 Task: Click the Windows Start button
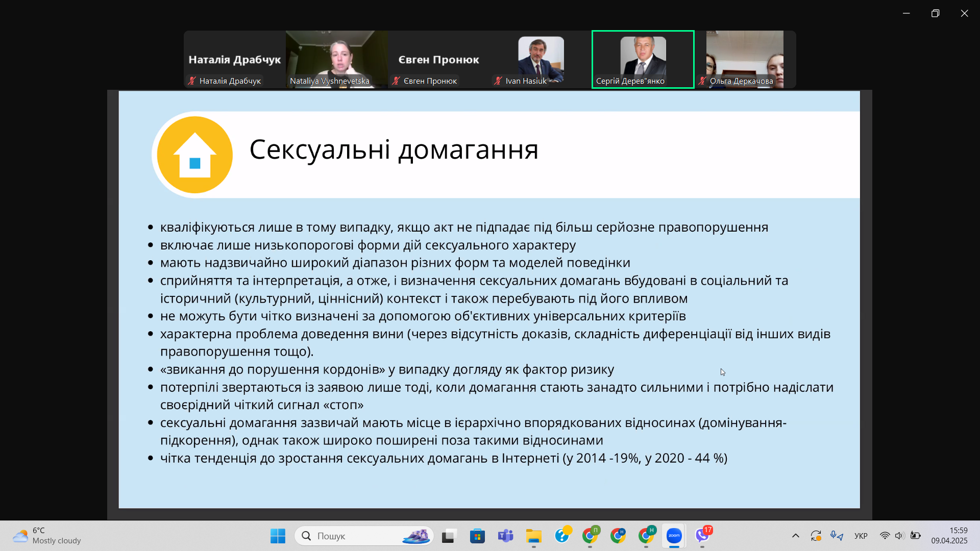coord(278,536)
